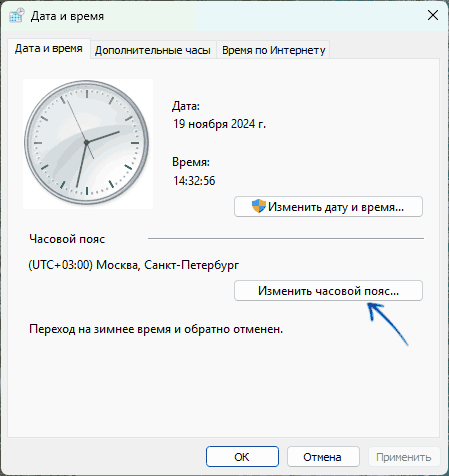Click the shield icon on change date button
This screenshot has width=449, height=476.
coord(259,206)
